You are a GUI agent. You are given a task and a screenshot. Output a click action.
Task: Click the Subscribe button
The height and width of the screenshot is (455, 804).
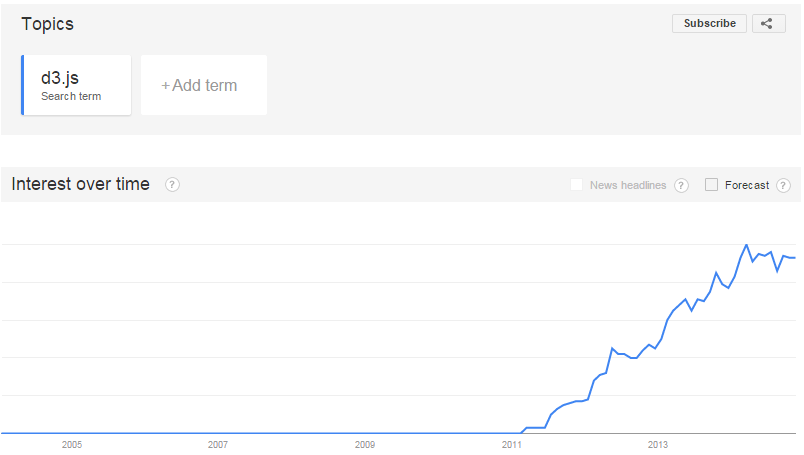[x=709, y=24]
